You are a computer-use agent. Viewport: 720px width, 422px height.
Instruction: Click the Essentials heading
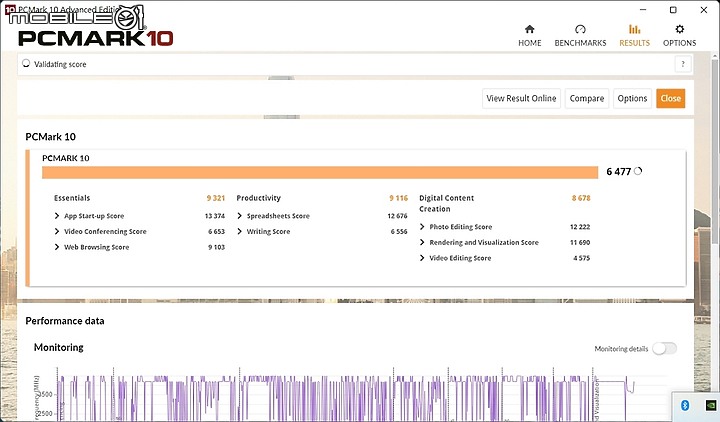tap(72, 198)
